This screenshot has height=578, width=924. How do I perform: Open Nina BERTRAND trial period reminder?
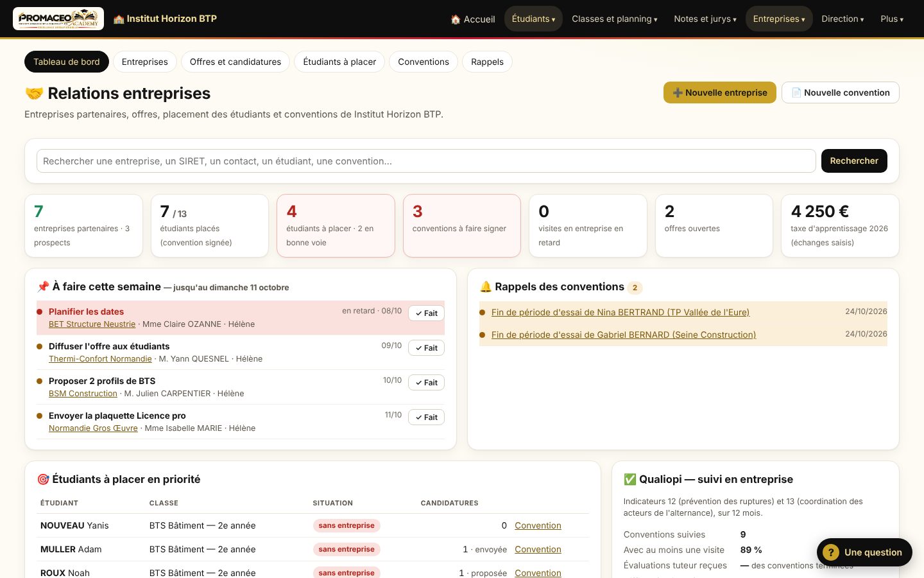point(620,313)
